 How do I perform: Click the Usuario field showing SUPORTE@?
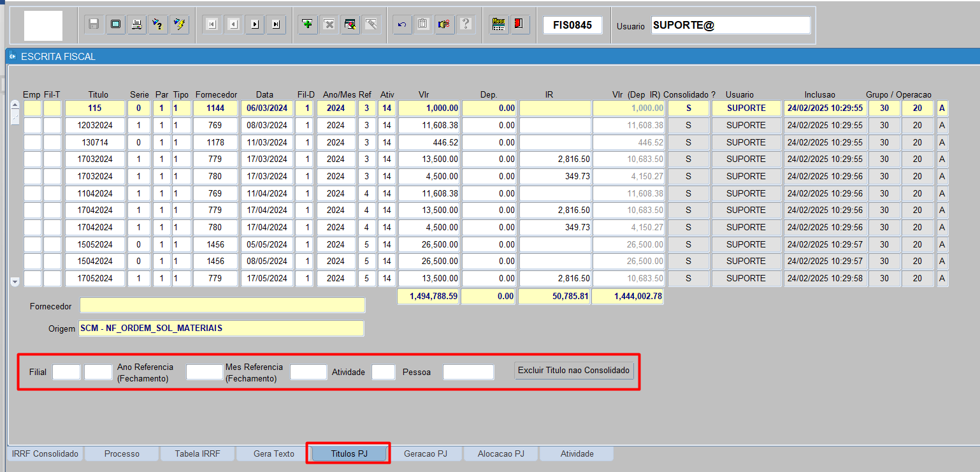pyautogui.click(x=731, y=25)
